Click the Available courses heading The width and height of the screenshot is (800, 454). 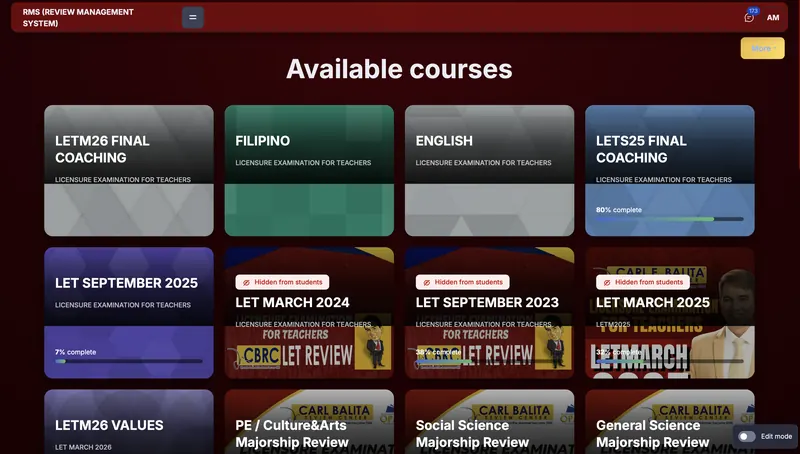pyautogui.click(x=399, y=69)
